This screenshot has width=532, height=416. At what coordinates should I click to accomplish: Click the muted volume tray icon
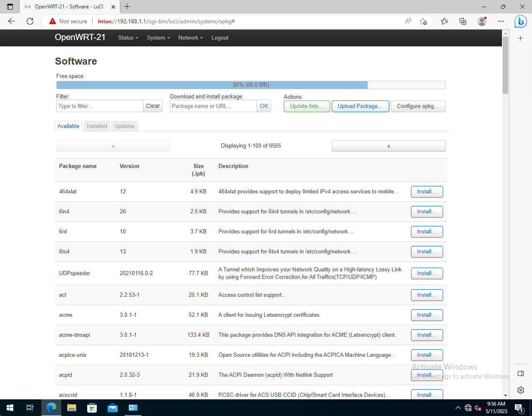click(x=478, y=408)
